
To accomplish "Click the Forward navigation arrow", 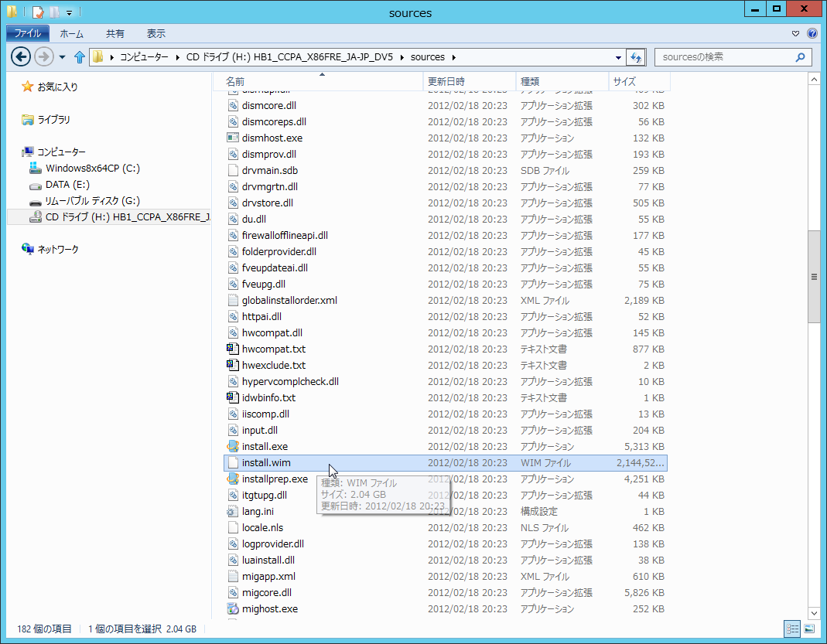I will [44, 56].
